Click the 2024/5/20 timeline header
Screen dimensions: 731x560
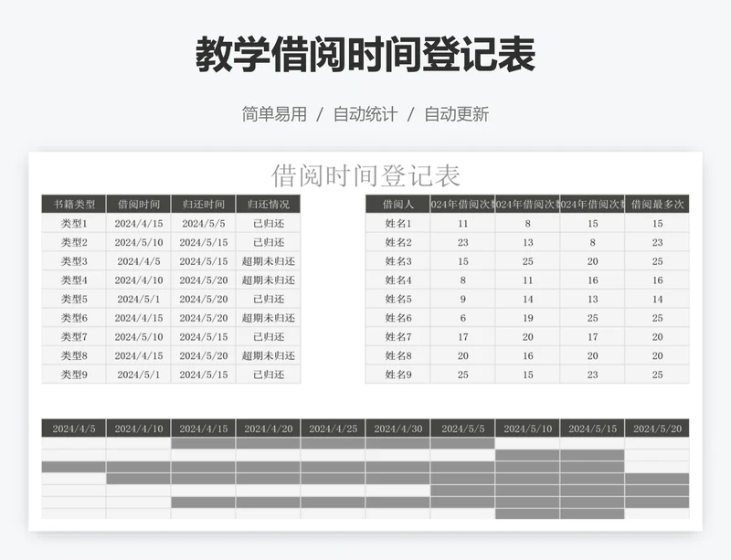(657, 428)
